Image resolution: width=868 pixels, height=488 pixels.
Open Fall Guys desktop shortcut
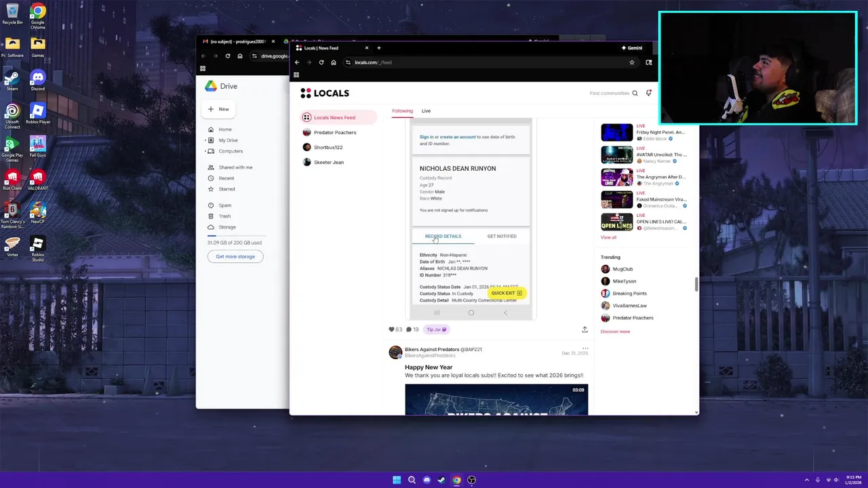(37, 146)
